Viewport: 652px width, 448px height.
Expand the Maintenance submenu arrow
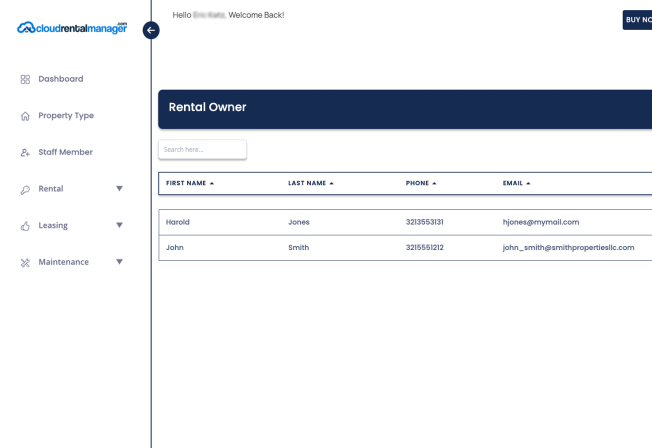pyautogui.click(x=119, y=262)
